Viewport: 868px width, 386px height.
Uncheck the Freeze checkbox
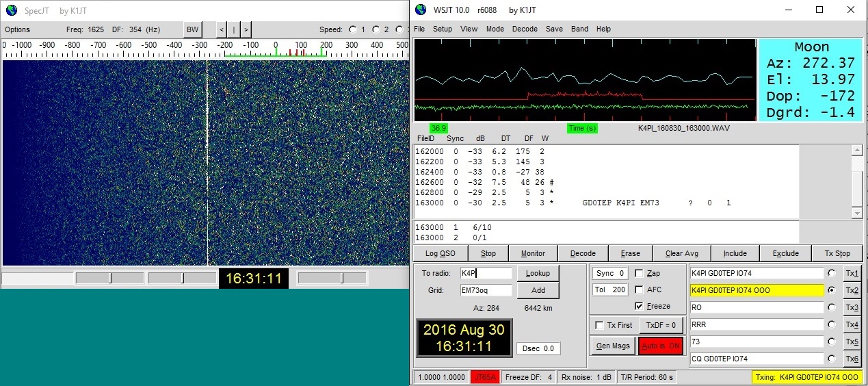(639, 306)
